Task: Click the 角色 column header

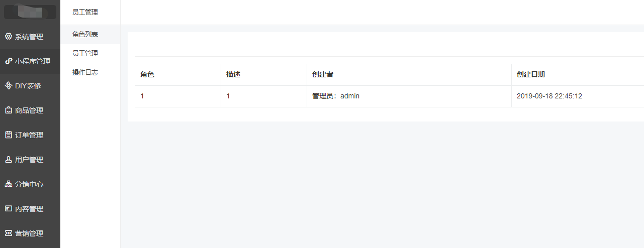Action: pyautogui.click(x=147, y=74)
